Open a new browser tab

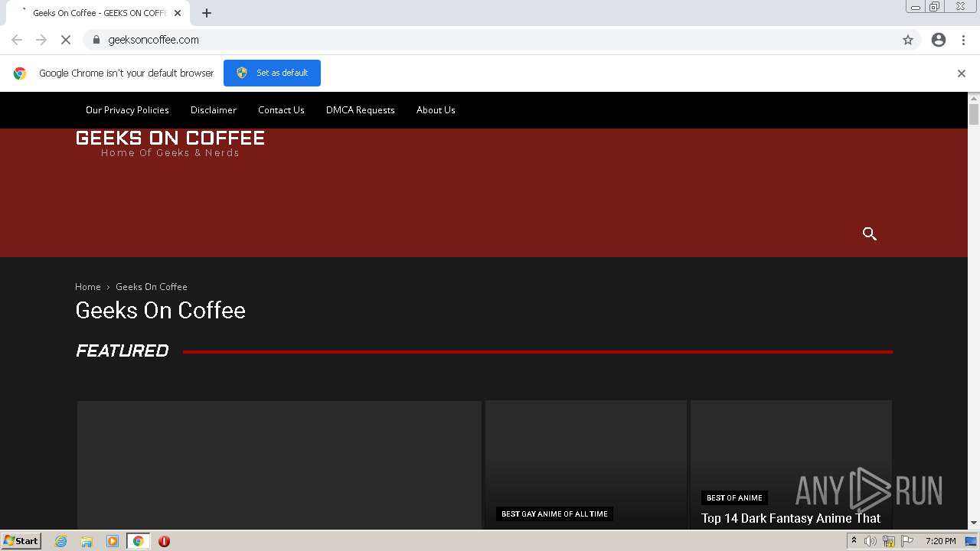207,13
